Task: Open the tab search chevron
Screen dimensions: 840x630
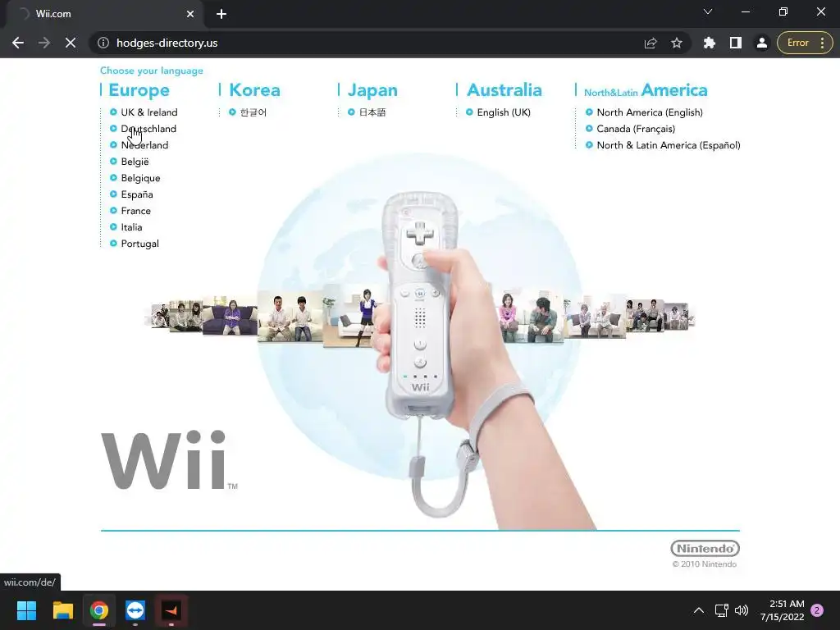Action: tap(708, 11)
